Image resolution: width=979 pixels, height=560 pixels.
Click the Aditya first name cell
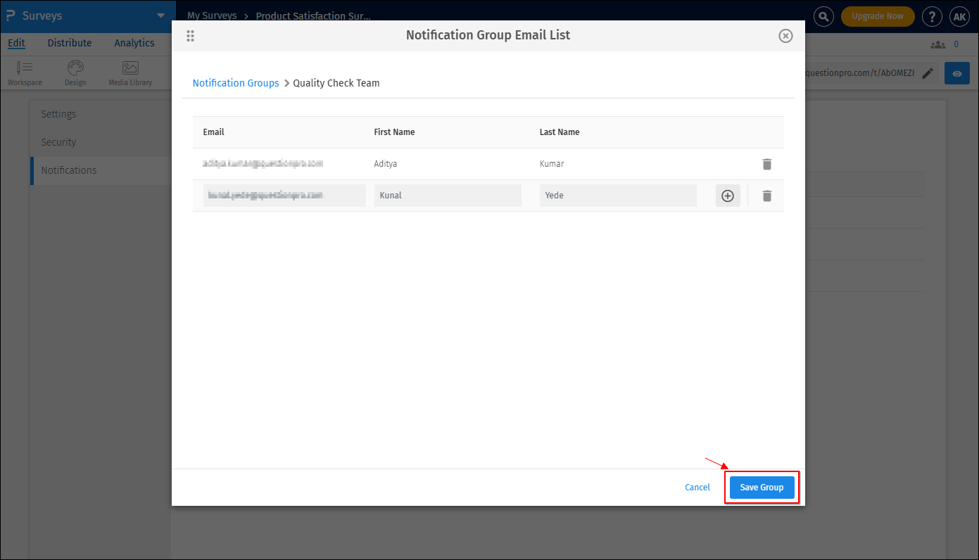point(386,164)
